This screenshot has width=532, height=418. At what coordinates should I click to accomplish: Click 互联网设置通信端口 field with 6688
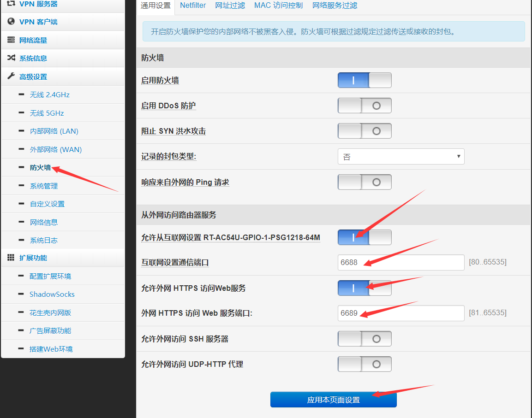(401, 262)
